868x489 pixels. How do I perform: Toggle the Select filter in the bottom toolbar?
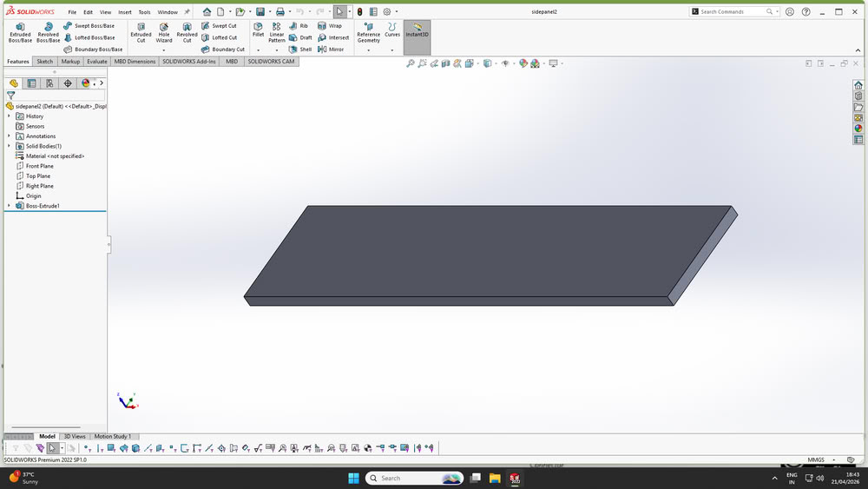(51, 448)
